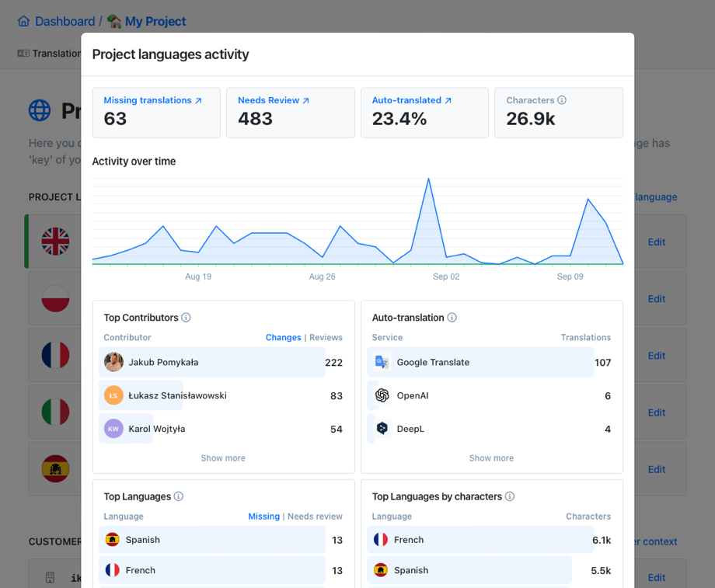Select the Google Translate row
715x588 pixels.
[x=491, y=362]
